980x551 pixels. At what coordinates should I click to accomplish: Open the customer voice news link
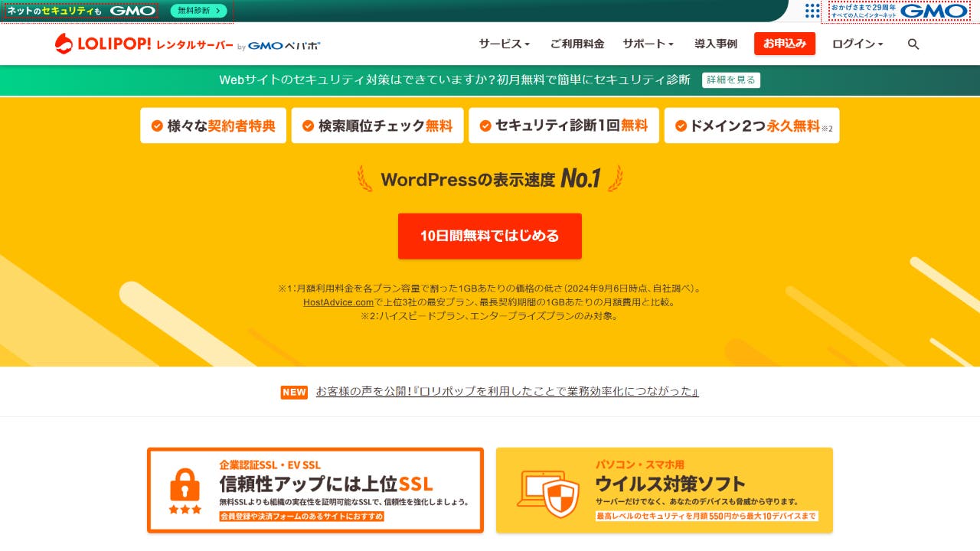click(507, 392)
